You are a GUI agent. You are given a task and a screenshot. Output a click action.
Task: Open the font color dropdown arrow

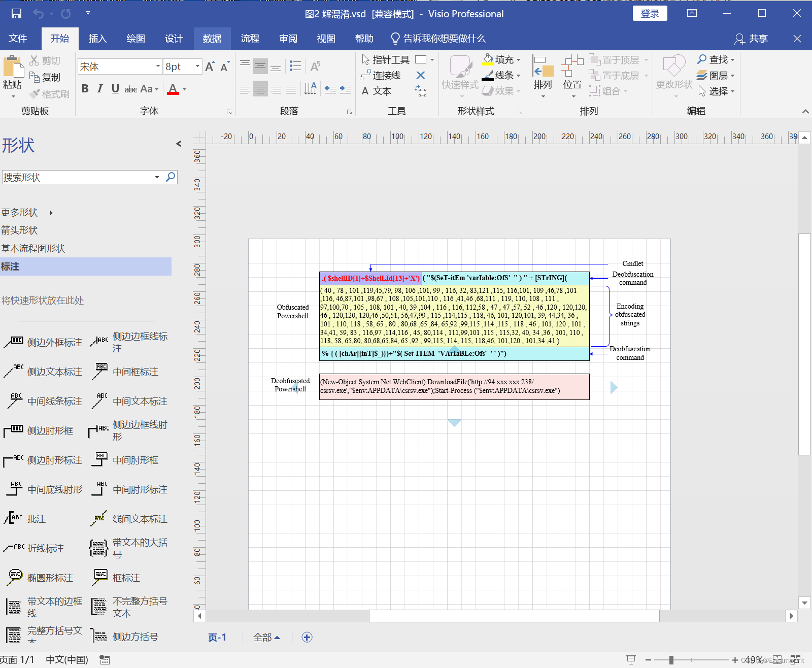(185, 89)
